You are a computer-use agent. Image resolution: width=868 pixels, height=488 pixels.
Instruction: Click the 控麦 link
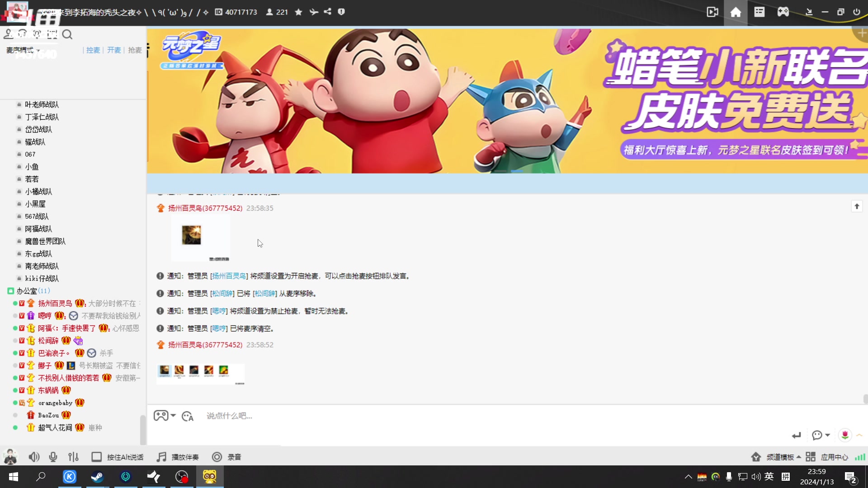point(93,50)
